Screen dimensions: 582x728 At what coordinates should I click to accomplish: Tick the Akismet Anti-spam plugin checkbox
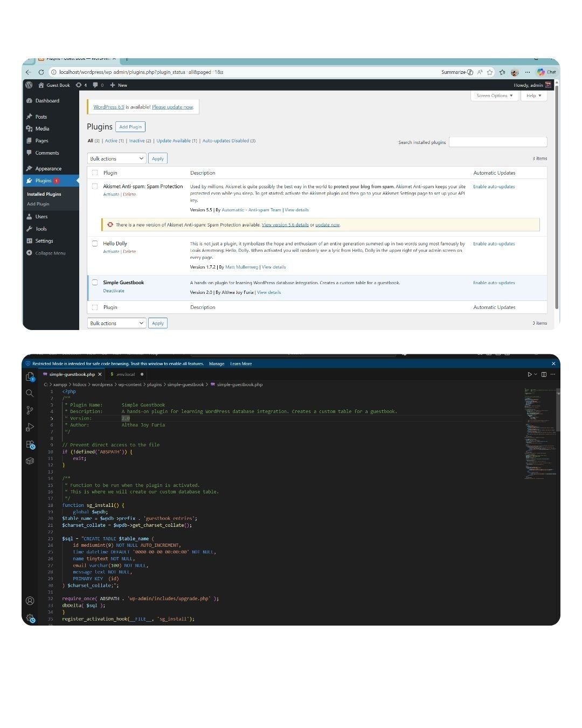tap(95, 187)
